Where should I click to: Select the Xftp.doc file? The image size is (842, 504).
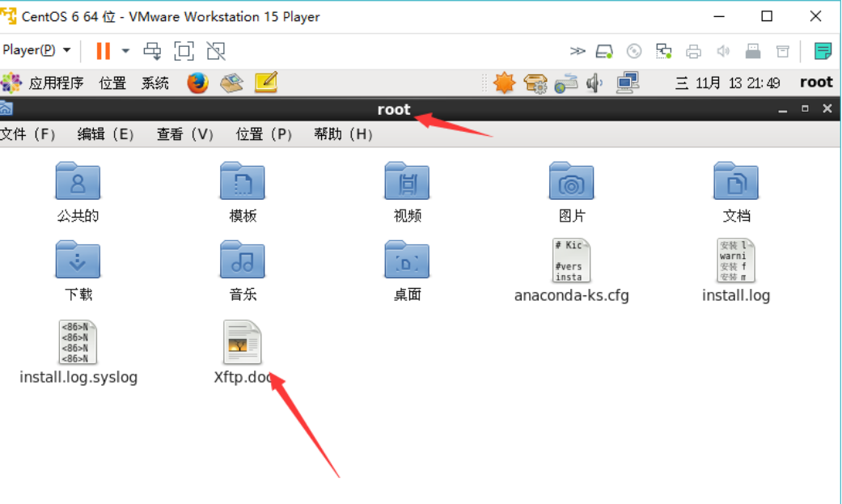pos(243,353)
